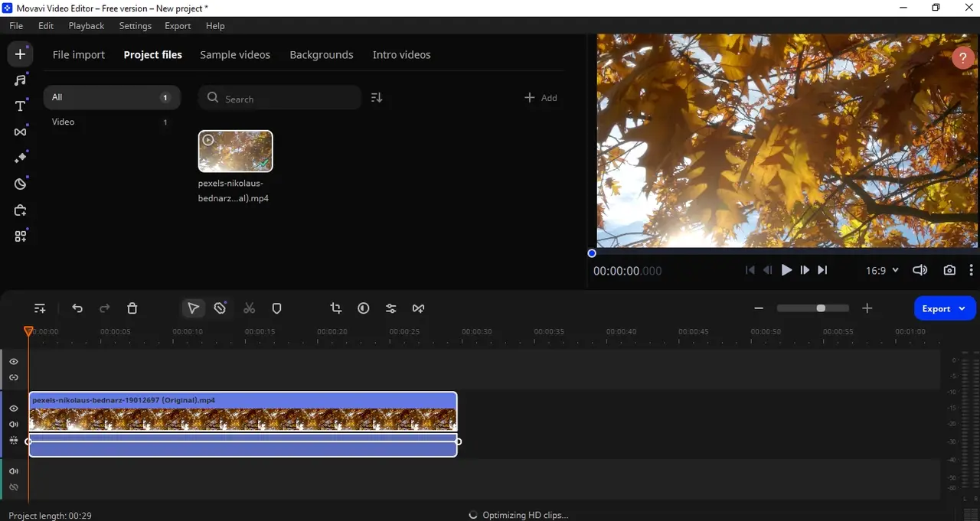
Task: Skip to the next clip
Action: 822,270
